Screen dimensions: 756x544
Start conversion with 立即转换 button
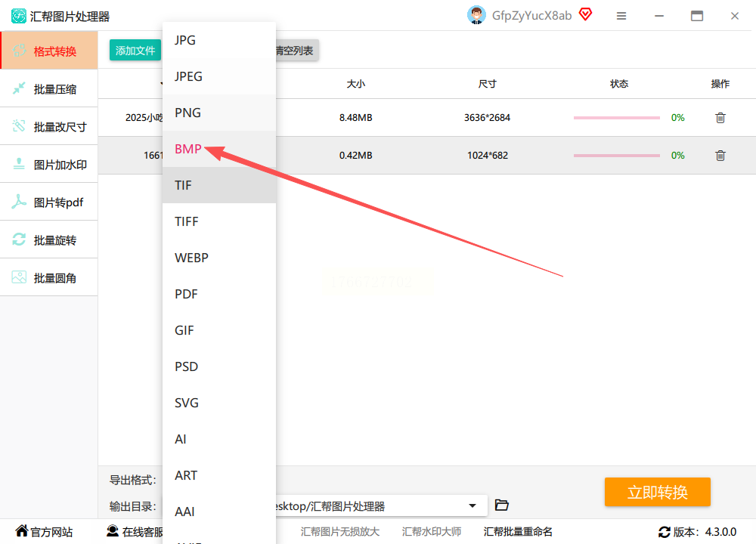[x=657, y=492]
